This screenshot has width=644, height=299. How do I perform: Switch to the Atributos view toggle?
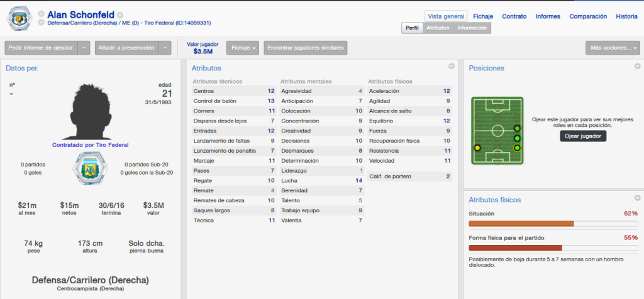438,28
